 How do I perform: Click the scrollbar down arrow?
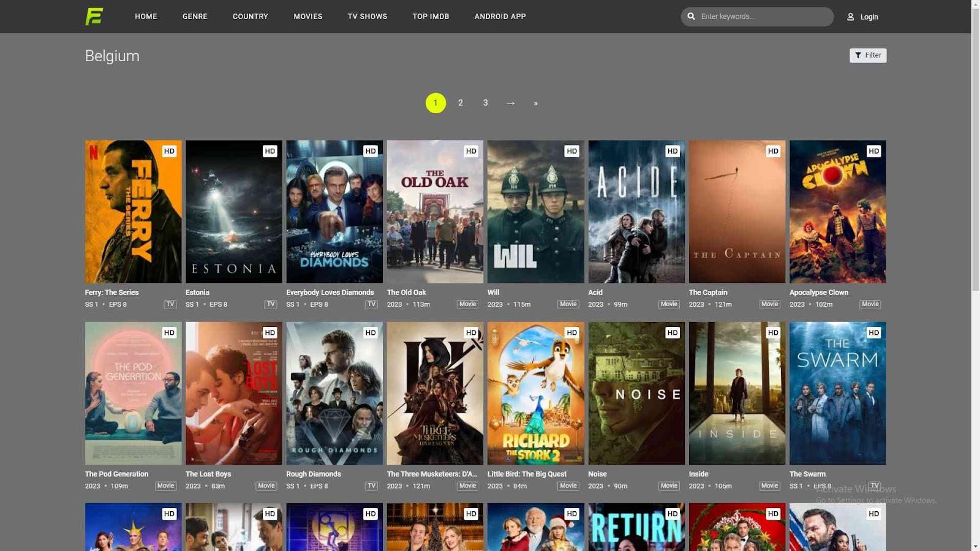pos(976,546)
